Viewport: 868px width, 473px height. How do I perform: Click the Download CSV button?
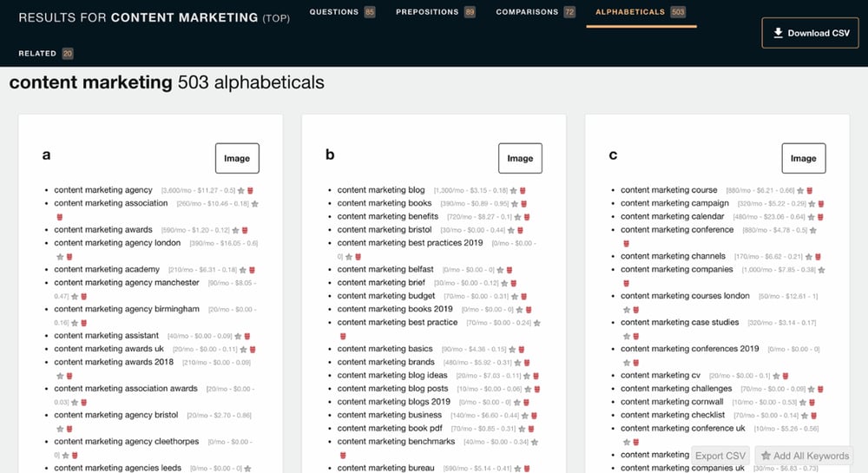(811, 33)
